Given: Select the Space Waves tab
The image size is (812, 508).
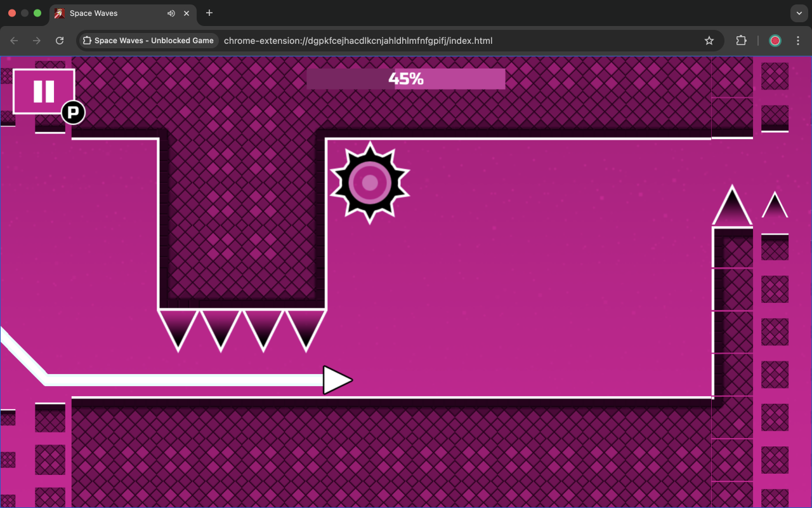Looking at the screenshot, I should tap(108, 13).
